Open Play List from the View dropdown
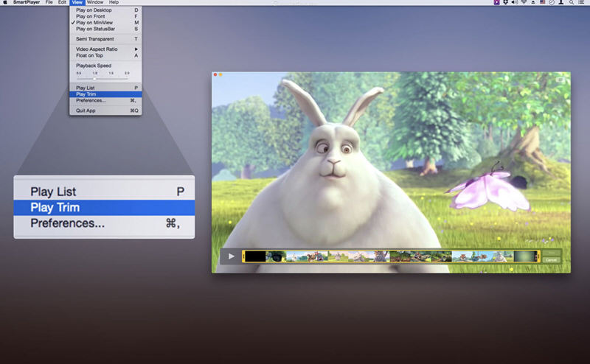The width and height of the screenshot is (590, 364). pyautogui.click(x=105, y=88)
